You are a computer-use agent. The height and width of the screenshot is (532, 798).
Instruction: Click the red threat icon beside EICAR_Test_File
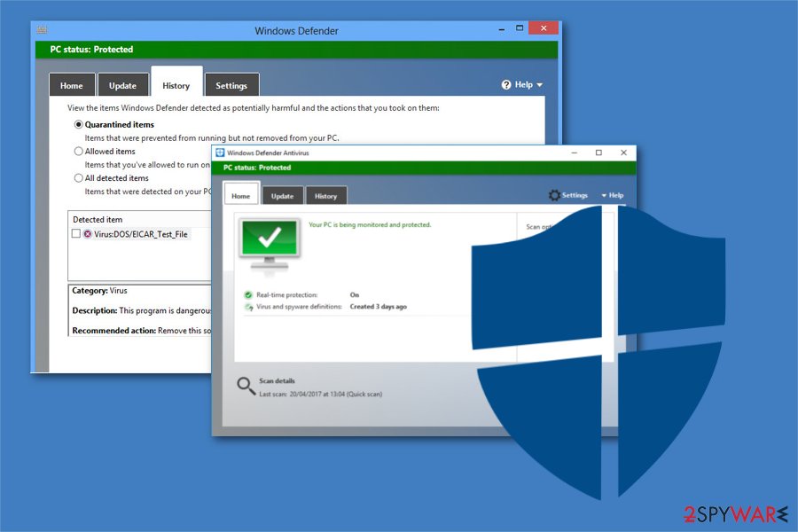point(88,234)
